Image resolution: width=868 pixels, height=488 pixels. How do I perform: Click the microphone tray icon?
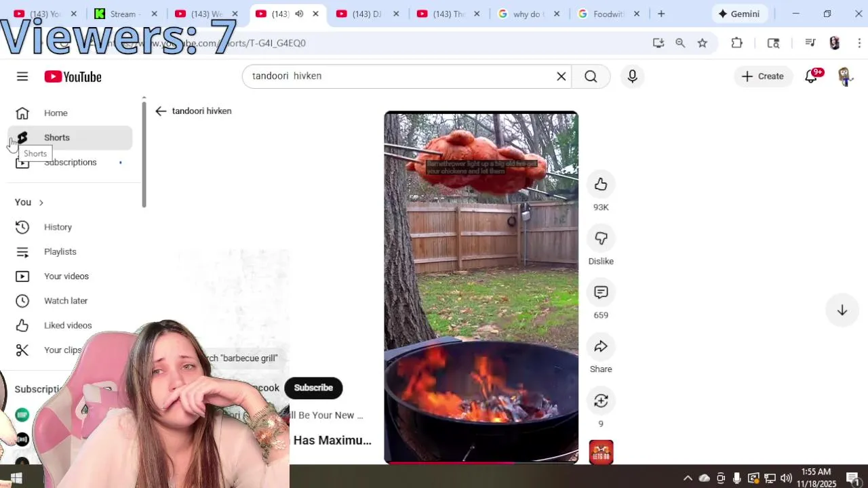[x=737, y=478]
